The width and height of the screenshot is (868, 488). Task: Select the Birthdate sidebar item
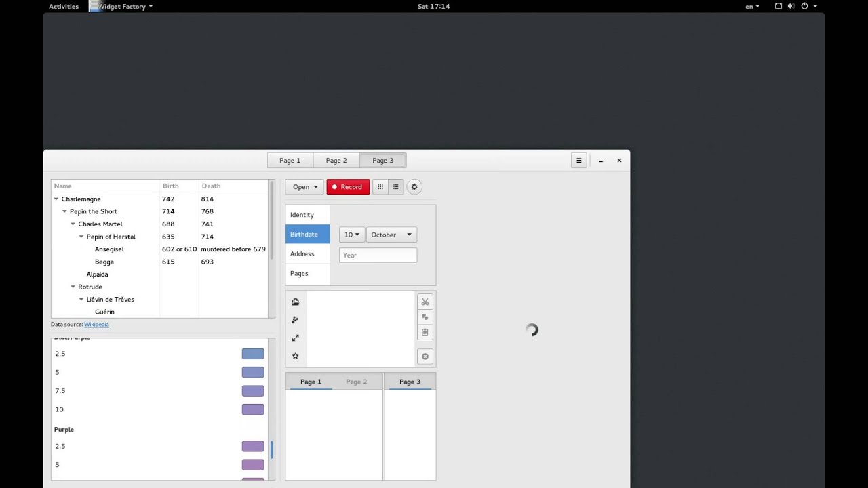click(308, 235)
